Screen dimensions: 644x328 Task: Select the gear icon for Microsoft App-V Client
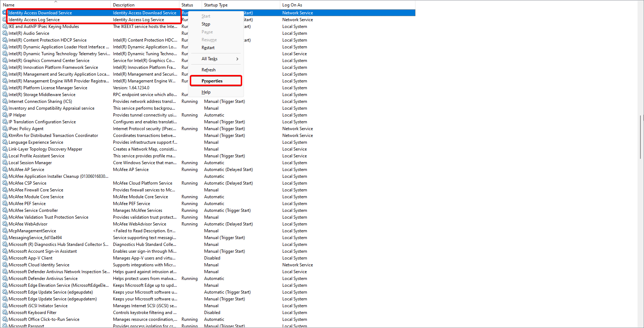click(x=5, y=258)
